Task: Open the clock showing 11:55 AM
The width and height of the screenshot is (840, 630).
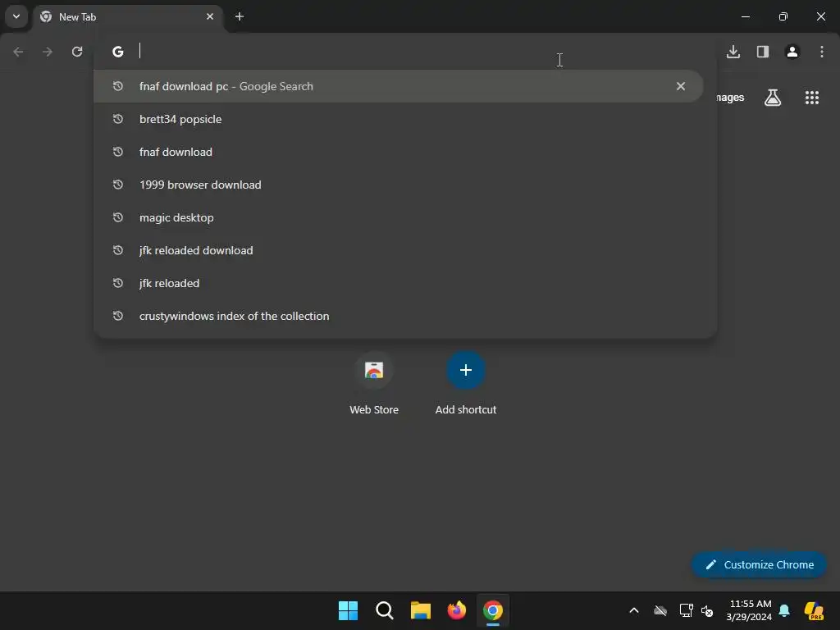Action: [x=749, y=610]
